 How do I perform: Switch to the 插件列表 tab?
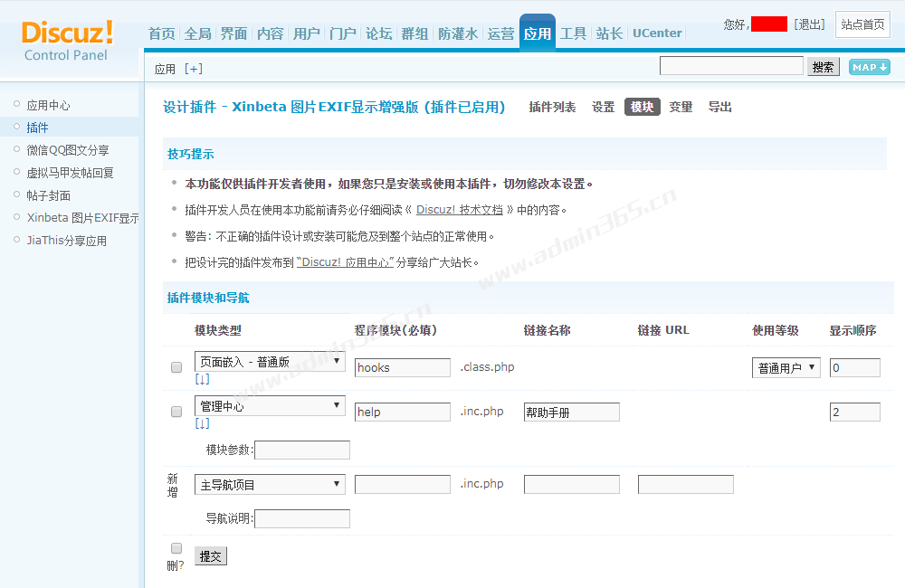(552, 107)
